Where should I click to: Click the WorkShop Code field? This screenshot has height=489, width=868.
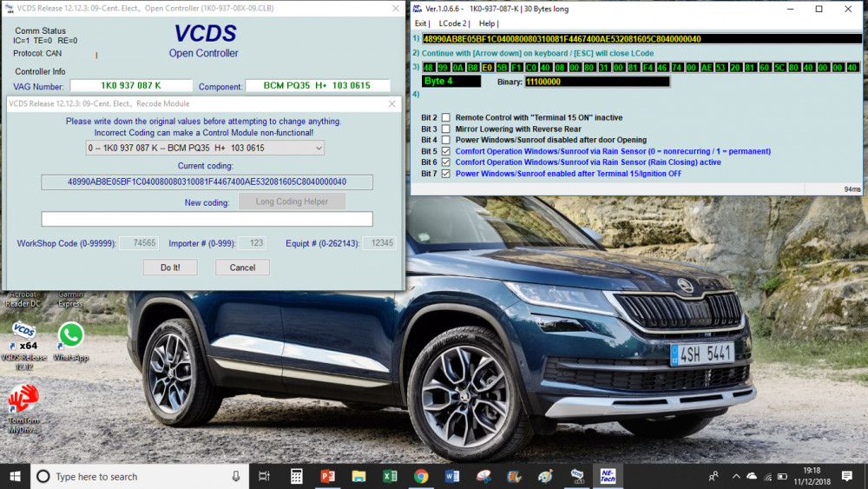(x=139, y=243)
